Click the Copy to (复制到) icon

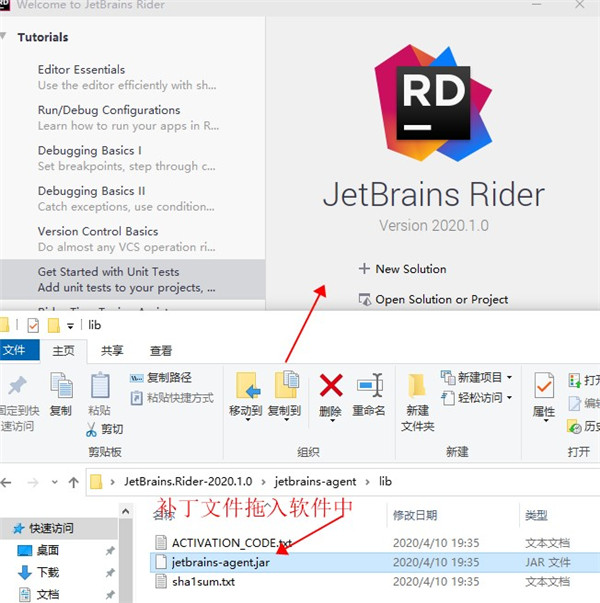286,385
